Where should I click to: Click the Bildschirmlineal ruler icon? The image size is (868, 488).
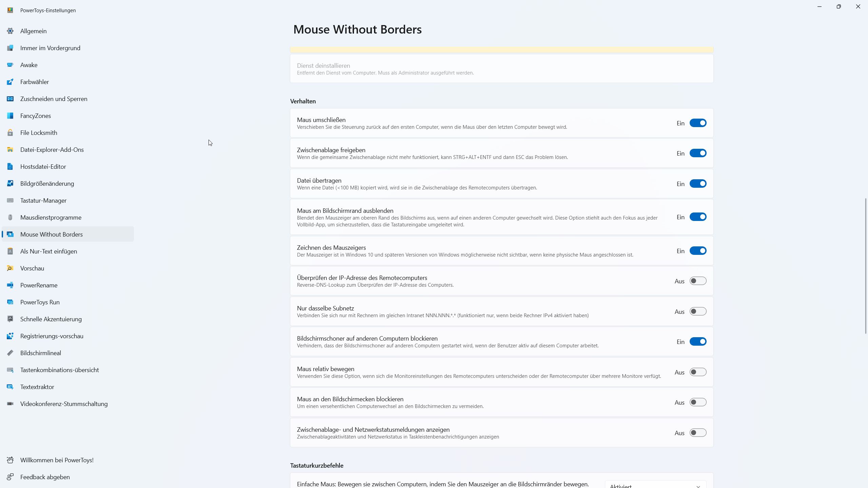[10, 353]
